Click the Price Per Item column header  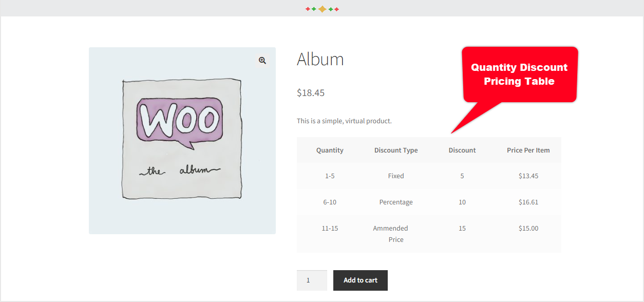pyautogui.click(x=528, y=150)
